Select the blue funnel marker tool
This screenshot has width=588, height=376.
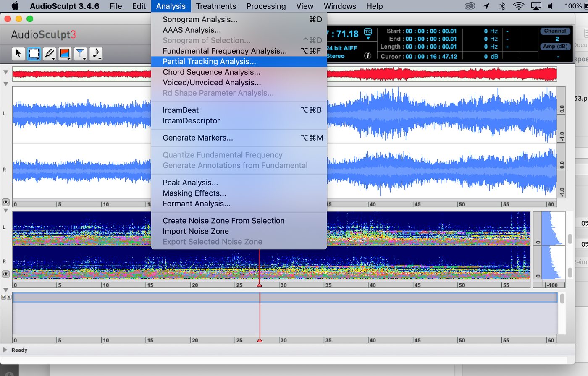[80, 53]
